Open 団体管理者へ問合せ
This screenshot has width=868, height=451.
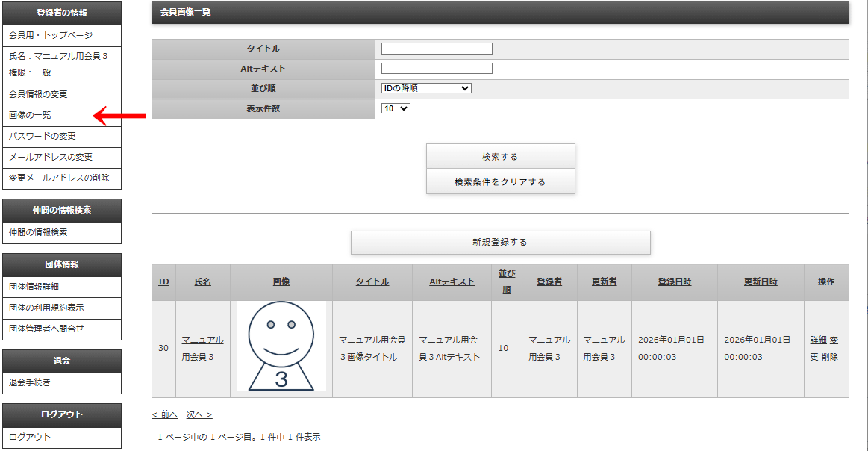click(47, 329)
